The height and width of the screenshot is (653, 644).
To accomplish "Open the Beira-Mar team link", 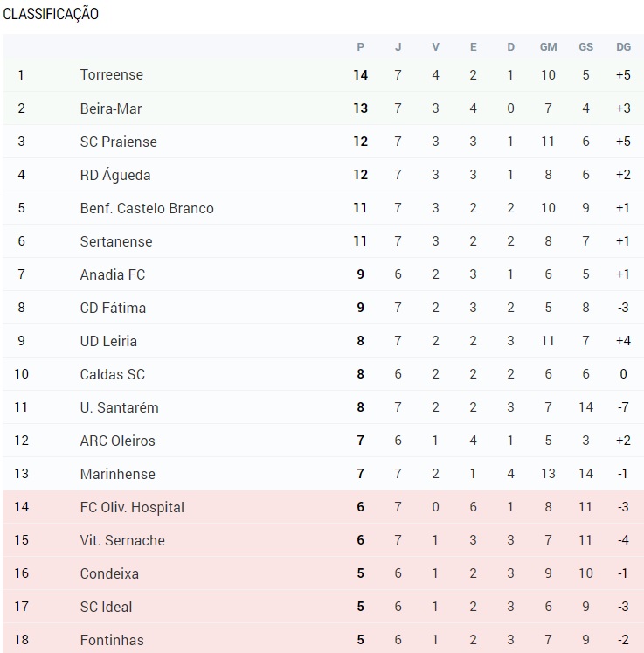I will point(111,108).
